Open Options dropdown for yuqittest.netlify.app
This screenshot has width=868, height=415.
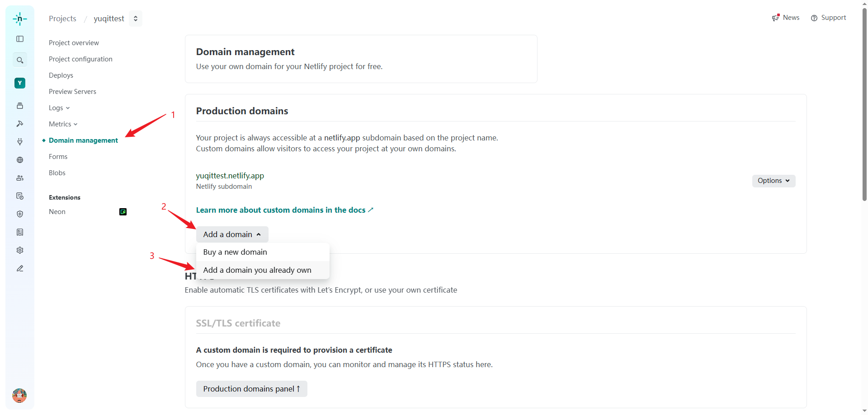point(773,181)
